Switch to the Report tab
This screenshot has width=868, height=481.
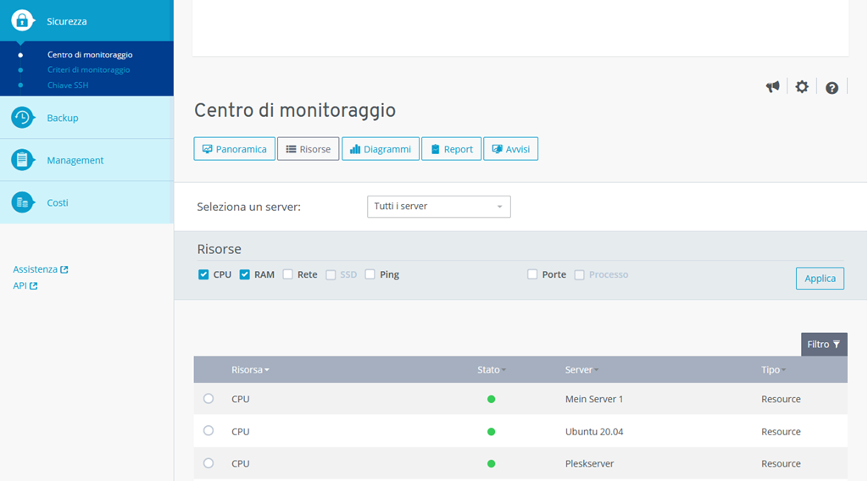pos(451,149)
